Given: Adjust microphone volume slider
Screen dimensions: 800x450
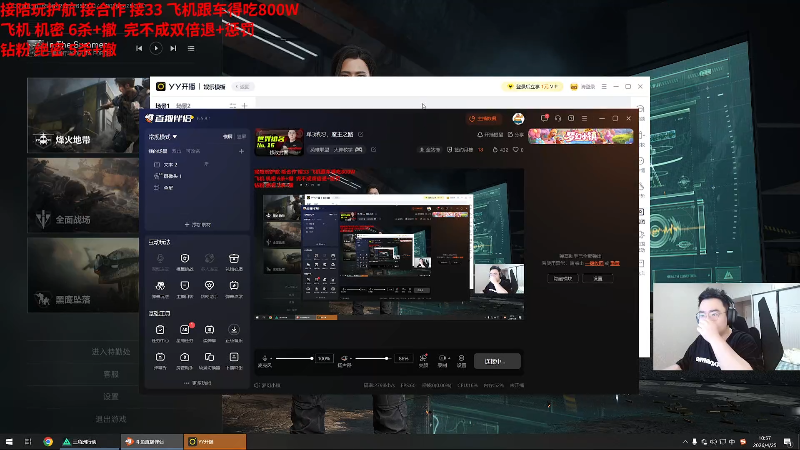Looking at the screenshot, I should [294, 358].
